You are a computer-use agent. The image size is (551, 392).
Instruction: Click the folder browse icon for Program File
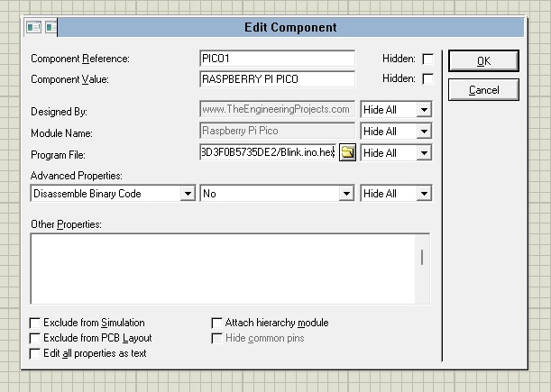[x=347, y=152]
